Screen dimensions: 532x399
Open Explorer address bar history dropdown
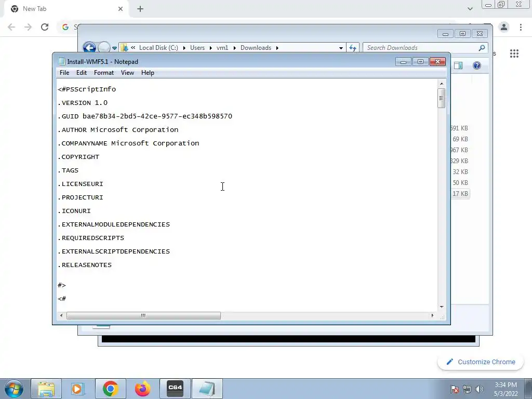[x=341, y=48]
